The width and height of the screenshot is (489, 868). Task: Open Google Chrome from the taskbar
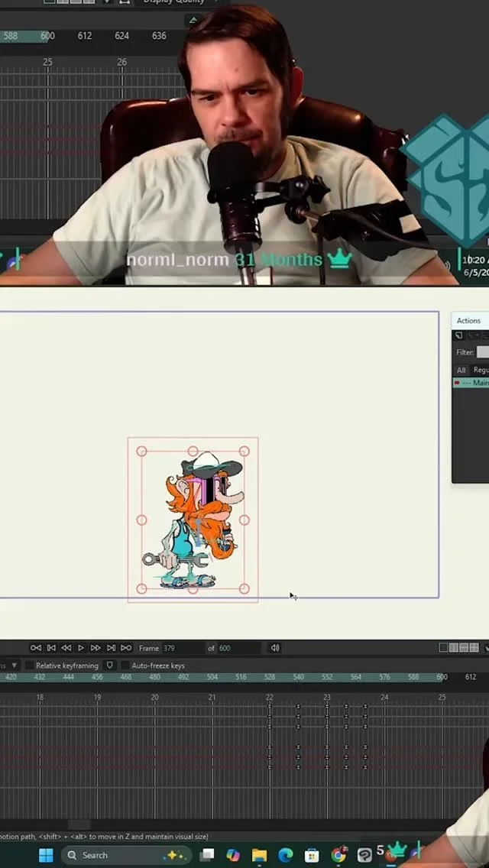[x=338, y=855]
